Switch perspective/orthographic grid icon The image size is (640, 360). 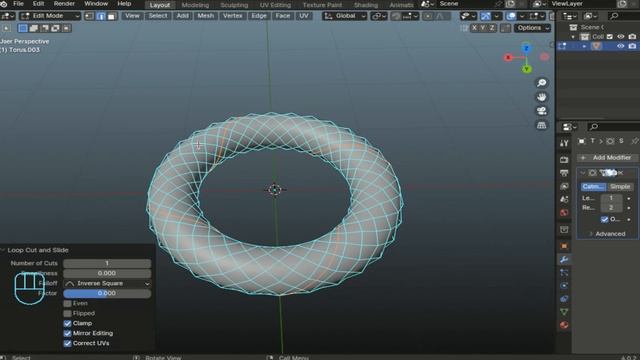pos(542,125)
